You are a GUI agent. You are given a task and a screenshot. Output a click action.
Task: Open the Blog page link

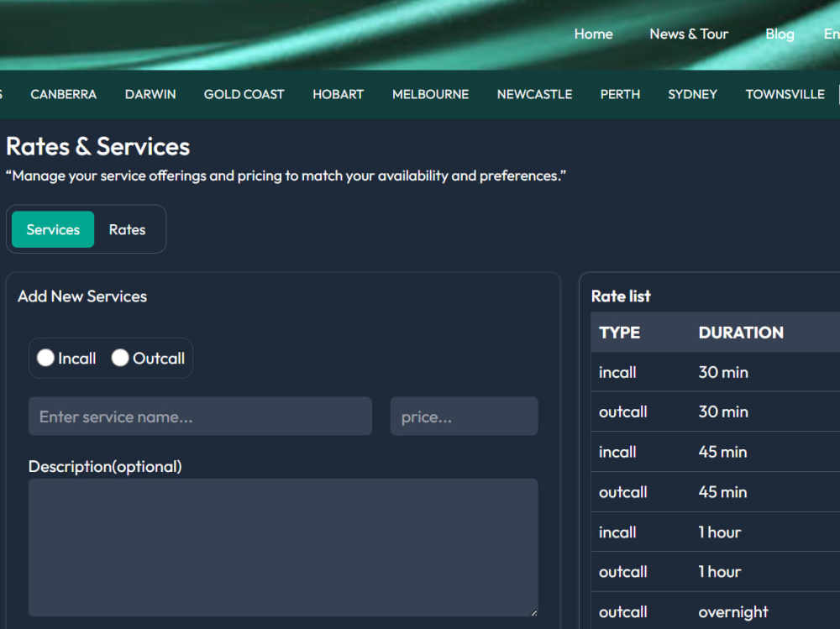(780, 34)
